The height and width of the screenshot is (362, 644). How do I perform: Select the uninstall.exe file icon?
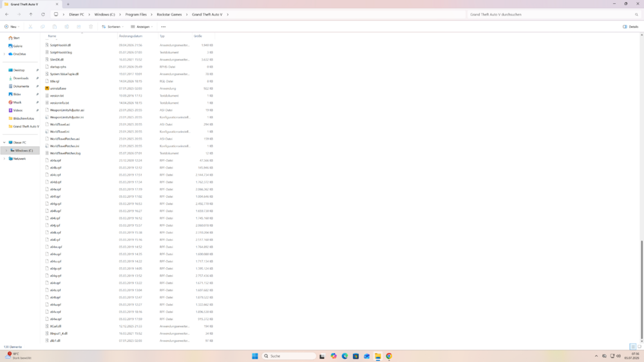[x=47, y=88]
